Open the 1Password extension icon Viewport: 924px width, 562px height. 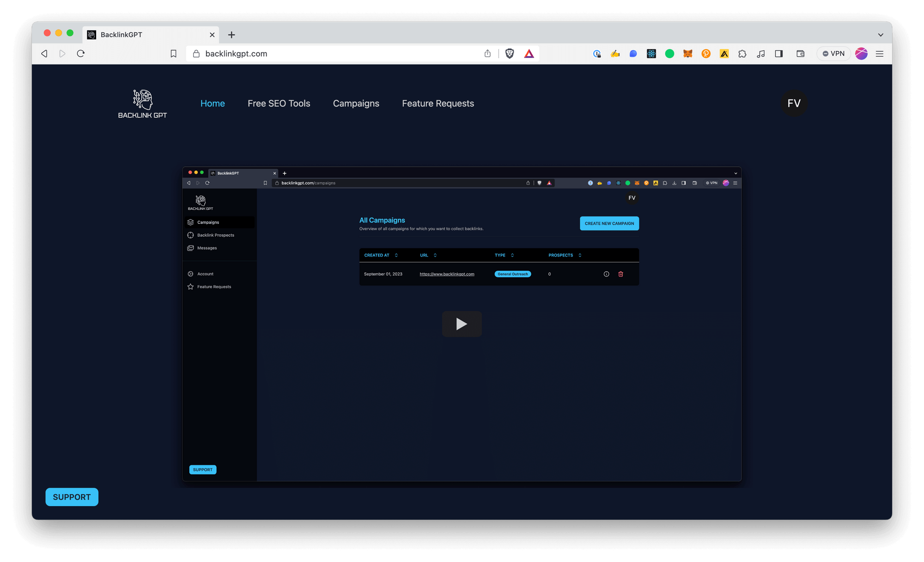597,54
